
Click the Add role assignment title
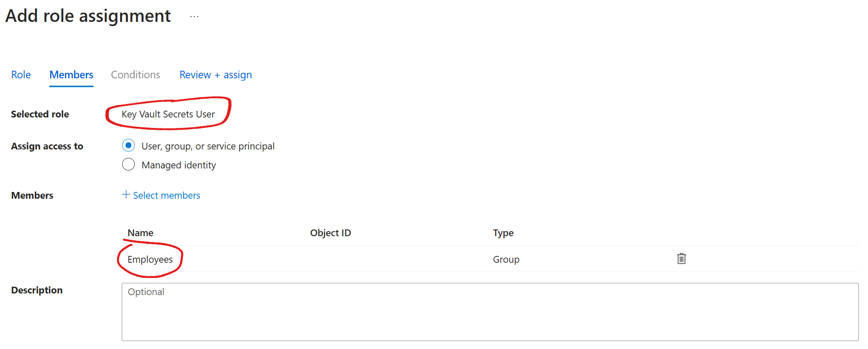pyautogui.click(x=88, y=16)
